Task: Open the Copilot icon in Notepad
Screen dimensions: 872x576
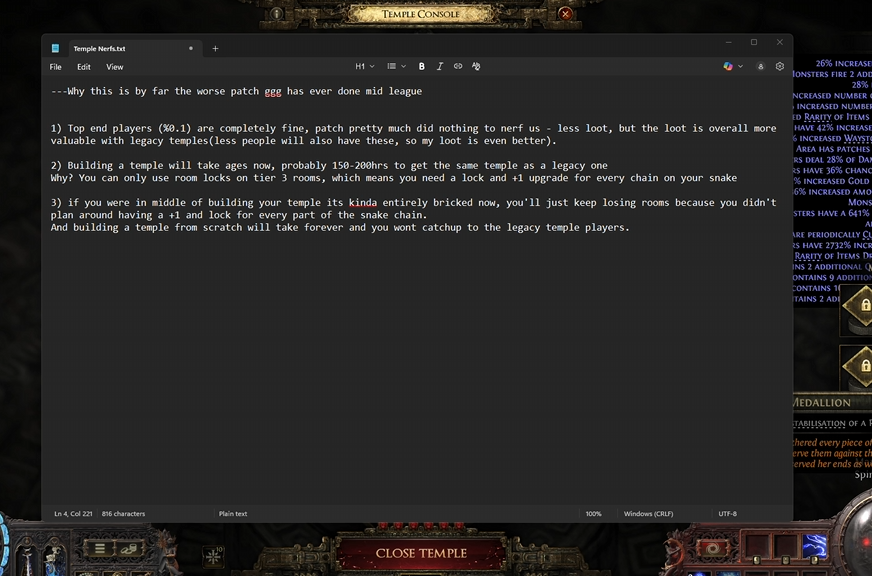Action: coord(728,66)
